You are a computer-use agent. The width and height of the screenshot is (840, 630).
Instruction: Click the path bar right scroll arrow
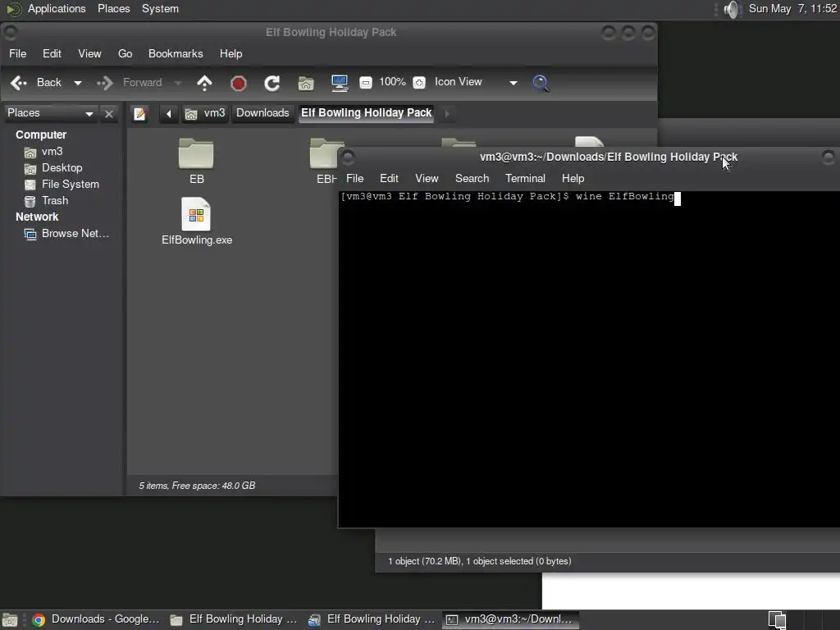[x=447, y=113]
